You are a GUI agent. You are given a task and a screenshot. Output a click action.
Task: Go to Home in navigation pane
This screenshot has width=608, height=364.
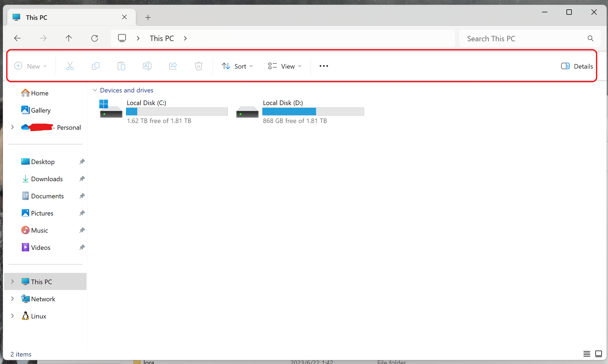[39, 93]
